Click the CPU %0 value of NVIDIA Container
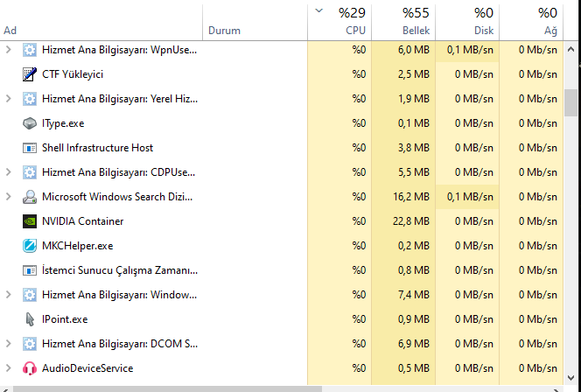581x392 pixels. (359, 221)
